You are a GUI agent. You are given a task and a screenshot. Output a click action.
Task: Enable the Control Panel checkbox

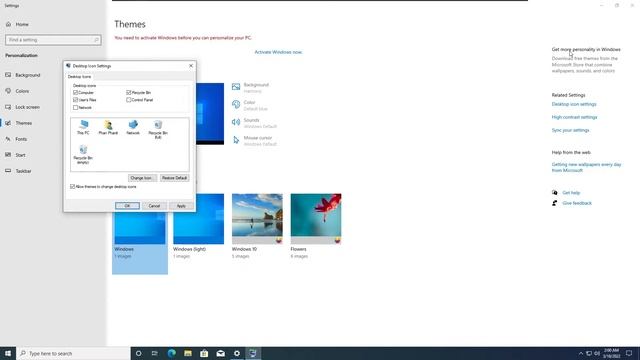click(x=129, y=100)
